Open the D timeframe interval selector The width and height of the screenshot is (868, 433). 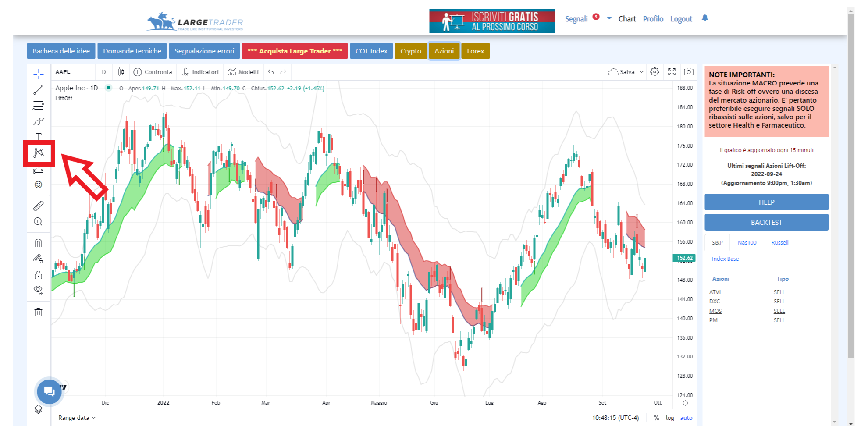(104, 72)
